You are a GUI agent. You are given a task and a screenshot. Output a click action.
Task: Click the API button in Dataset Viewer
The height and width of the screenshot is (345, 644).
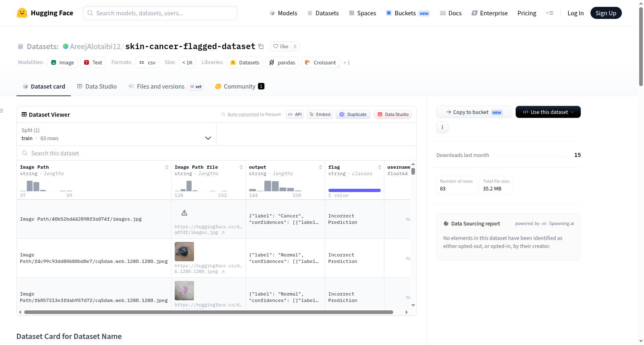[295, 114]
